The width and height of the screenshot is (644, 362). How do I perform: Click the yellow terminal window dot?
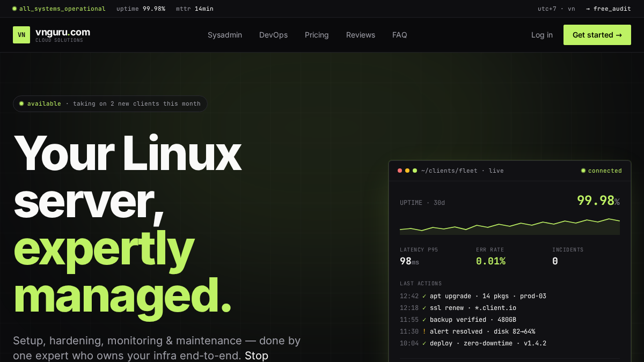coord(407,171)
